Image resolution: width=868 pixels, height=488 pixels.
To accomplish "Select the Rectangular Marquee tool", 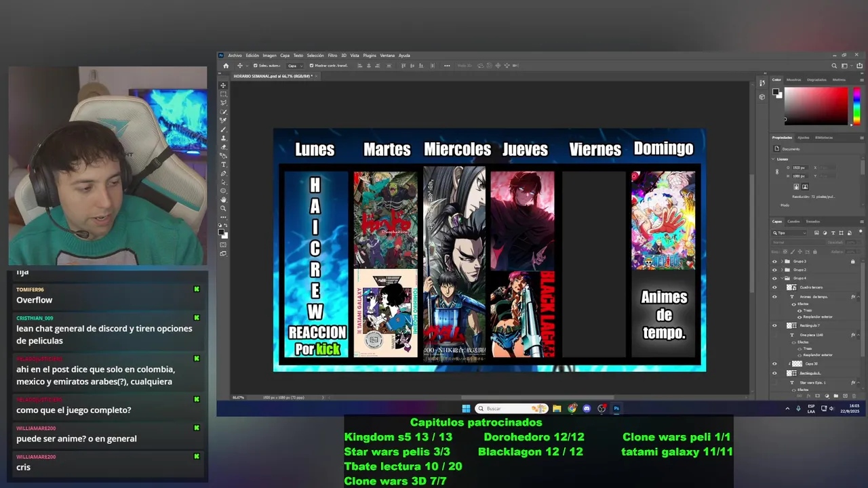I will (222, 95).
